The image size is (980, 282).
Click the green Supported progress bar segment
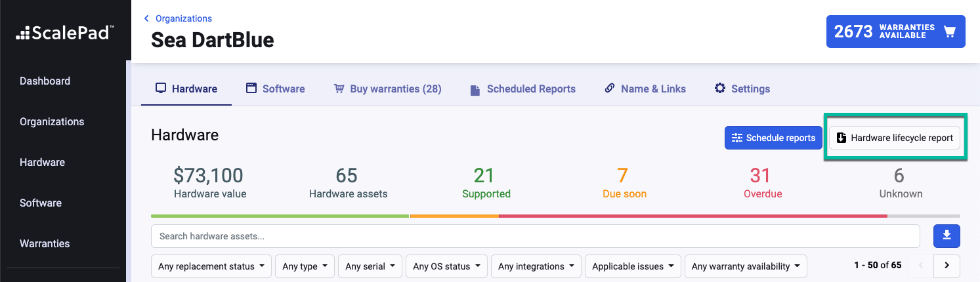[280, 216]
